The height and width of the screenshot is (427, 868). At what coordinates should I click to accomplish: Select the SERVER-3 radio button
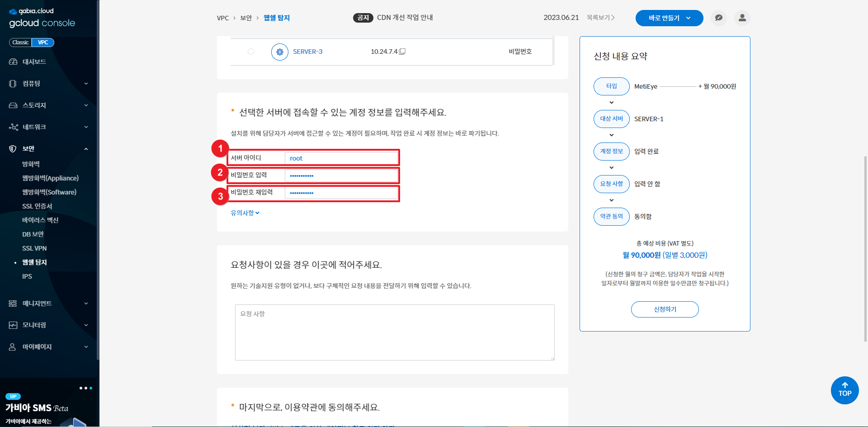coord(251,52)
